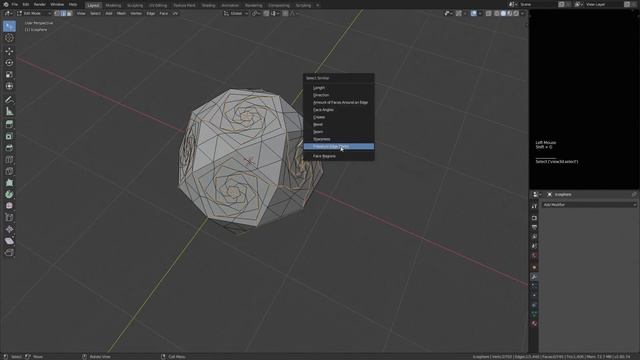640x360 pixels.
Task: Select the Knife tool
Action: (9, 171)
